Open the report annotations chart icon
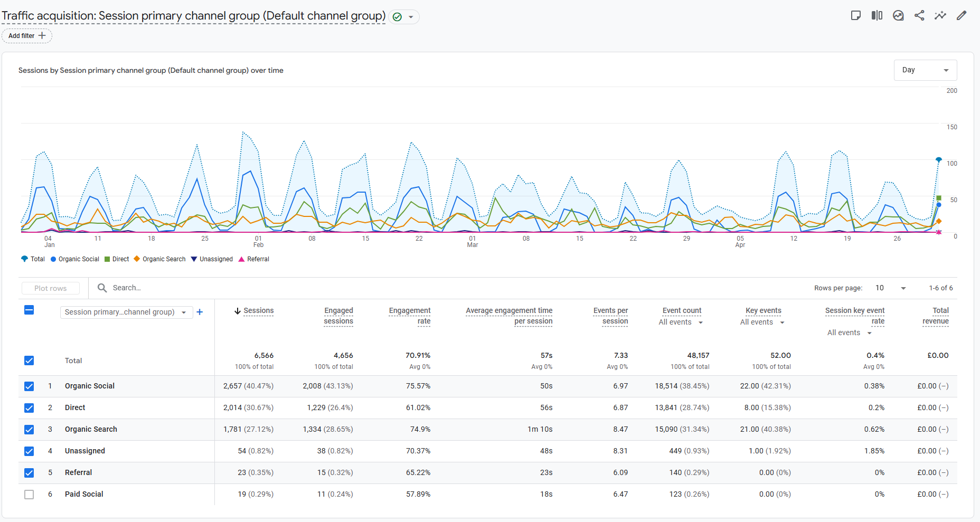The image size is (980, 522). pos(898,15)
